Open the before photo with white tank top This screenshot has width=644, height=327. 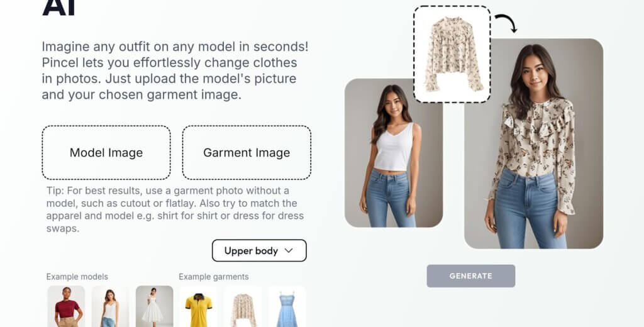(x=394, y=153)
